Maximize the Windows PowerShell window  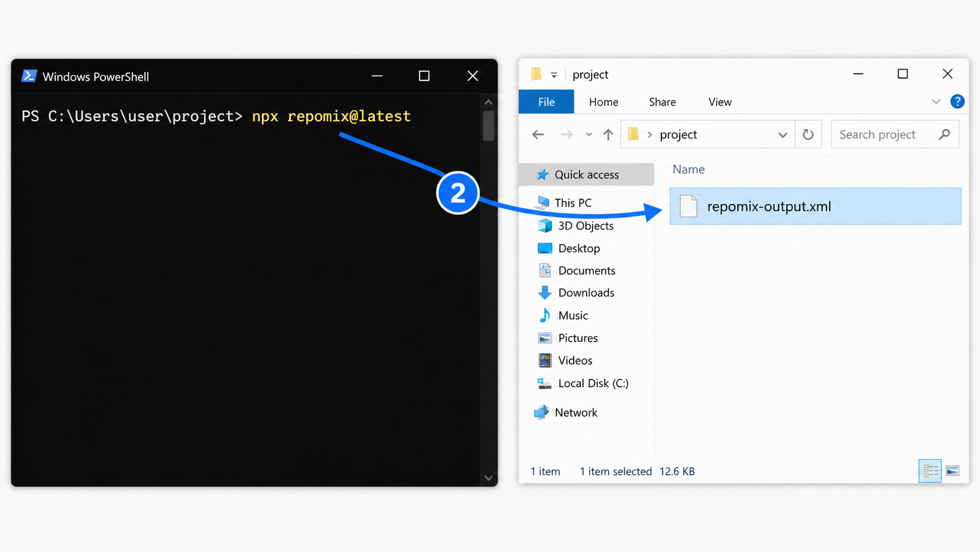424,76
